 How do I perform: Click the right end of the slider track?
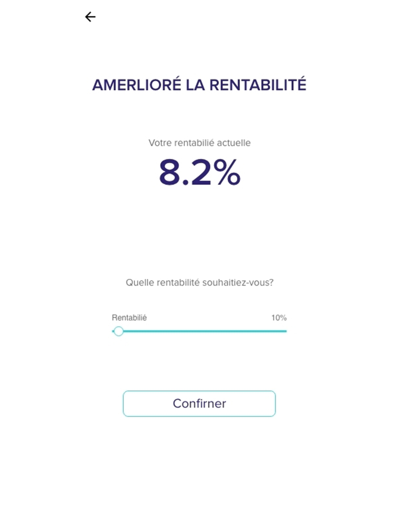(x=285, y=331)
